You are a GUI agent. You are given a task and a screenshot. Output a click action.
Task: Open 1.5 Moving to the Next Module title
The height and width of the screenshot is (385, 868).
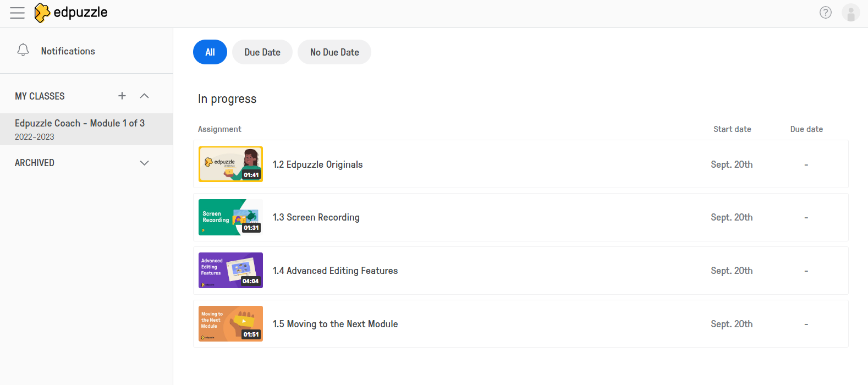click(x=336, y=324)
